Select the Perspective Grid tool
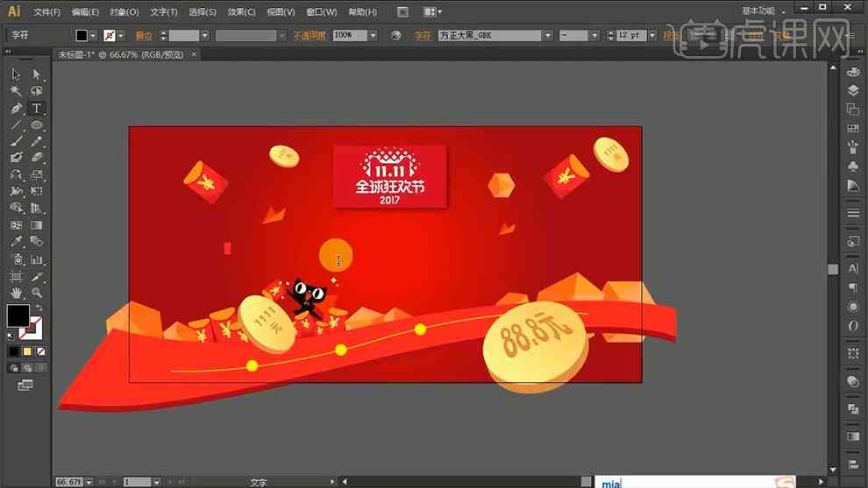This screenshot has width=868, height=488. pyautogui.click(x=37, y=208)
